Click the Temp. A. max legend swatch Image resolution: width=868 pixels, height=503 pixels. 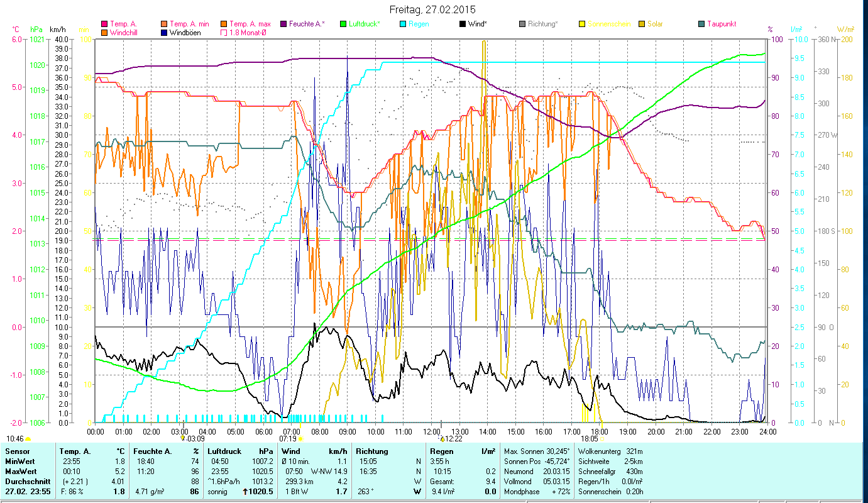click(224, 25)
